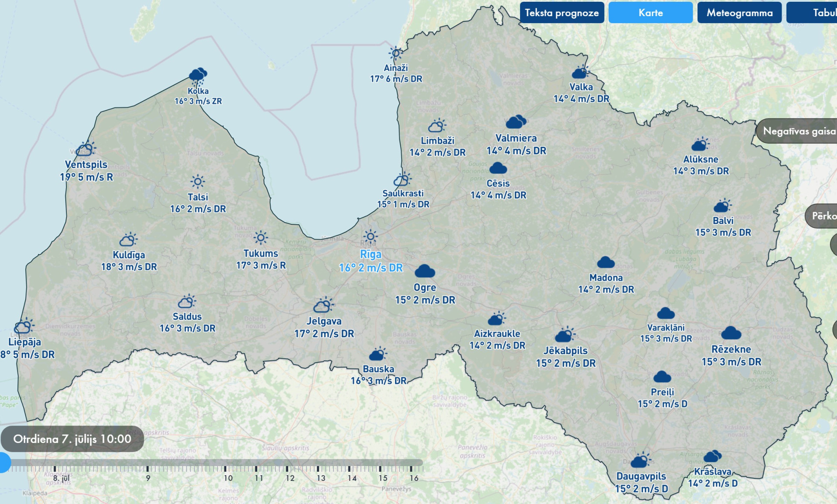Click the Kolka forecast text 16° 3 m/s ZR

coord(198,101)
